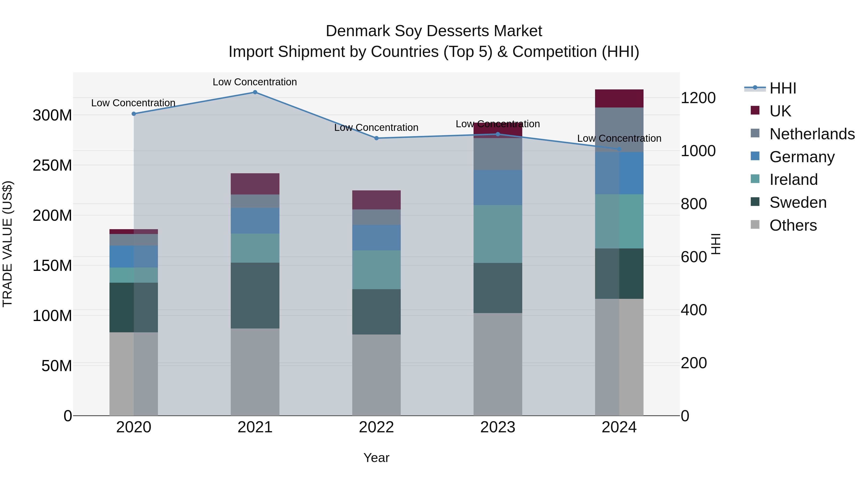This screenshot has width=868, height=488.
Task: Click the HHI right axis title
Action: (716, 244)
